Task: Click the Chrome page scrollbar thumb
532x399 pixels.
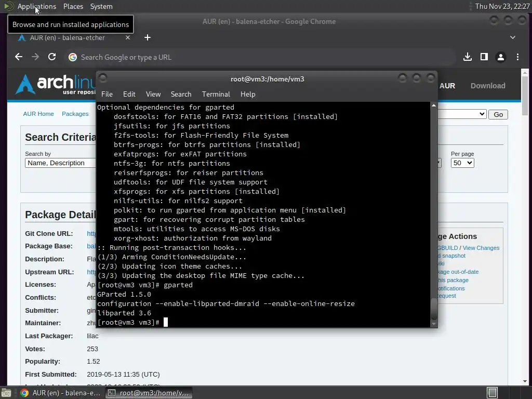Action: pos(525,96)
